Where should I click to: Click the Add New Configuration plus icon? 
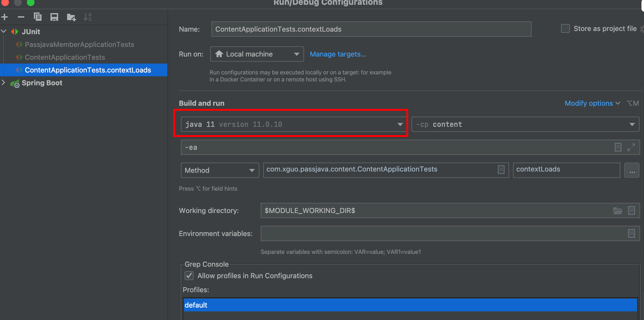click(x=4, y=17)
